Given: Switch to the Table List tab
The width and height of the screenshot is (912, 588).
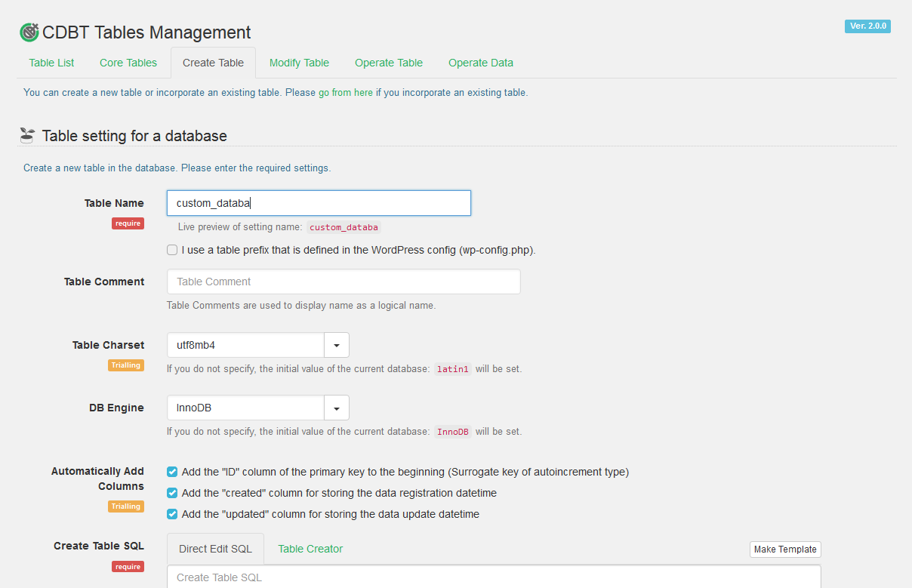Looking at the screenshot, I should (51, 63).
